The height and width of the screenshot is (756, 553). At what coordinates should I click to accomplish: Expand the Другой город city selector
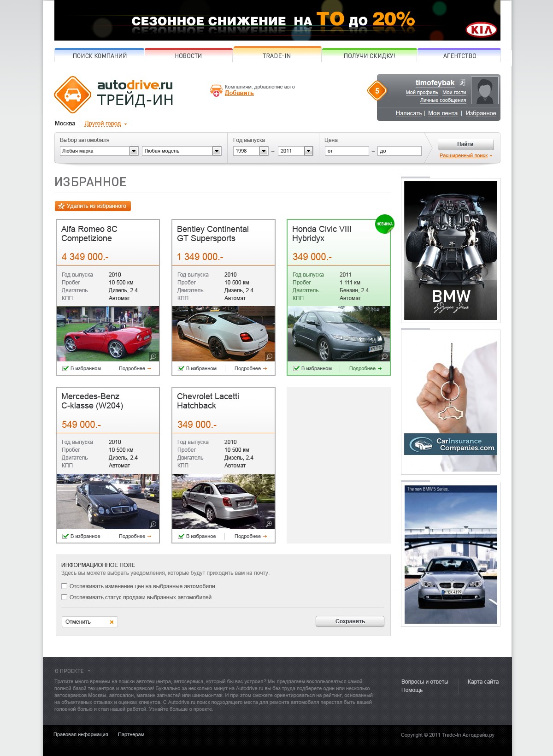[106, 124]
